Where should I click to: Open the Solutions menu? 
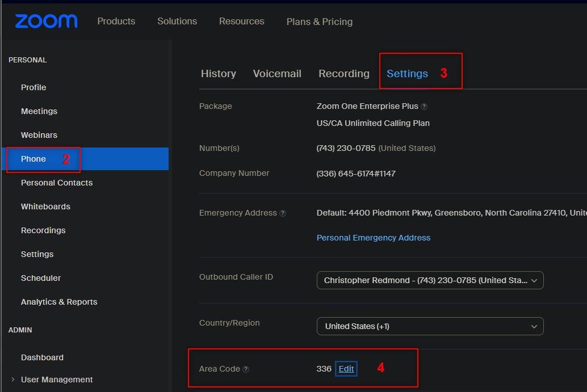click(177, 22)
